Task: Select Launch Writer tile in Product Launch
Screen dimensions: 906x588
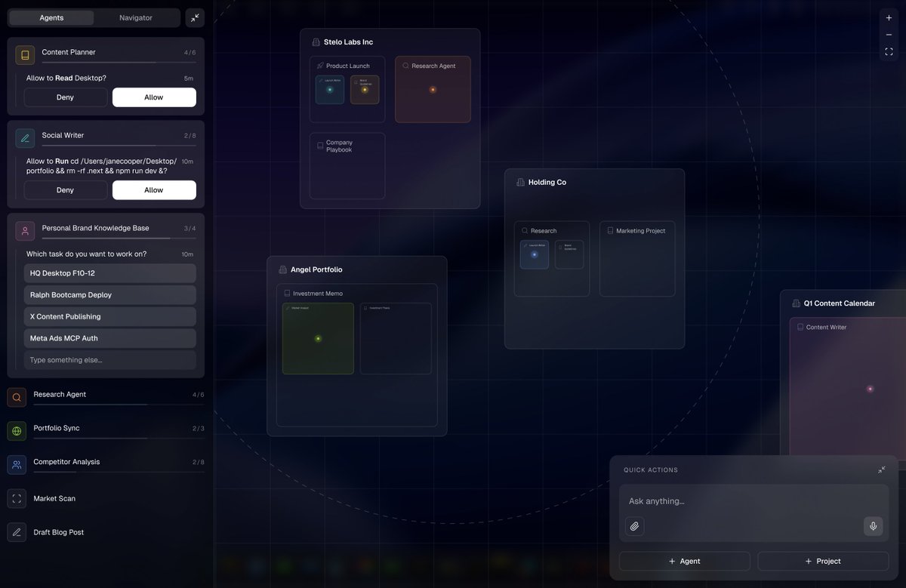Action: click(330, 90)
